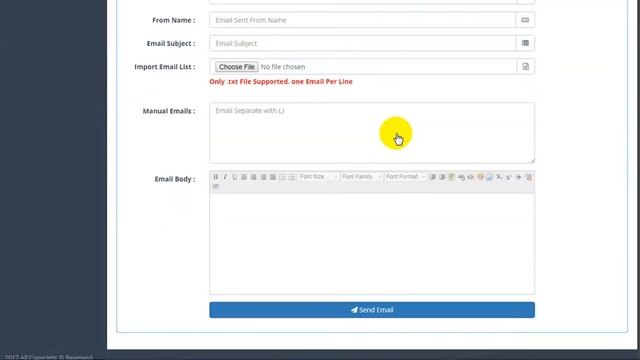Toggle underline formatting in Email Body editor

pos(234,177)
